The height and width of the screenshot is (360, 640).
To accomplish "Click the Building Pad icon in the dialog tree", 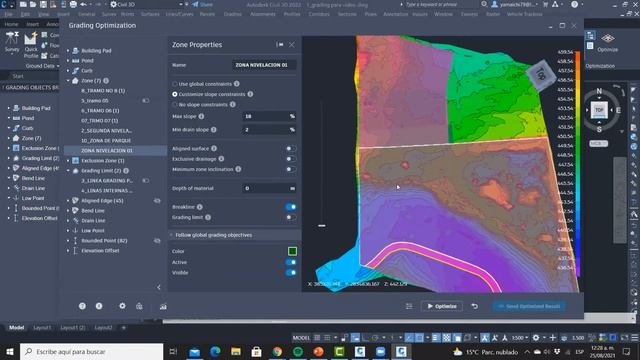I will 76,51.
